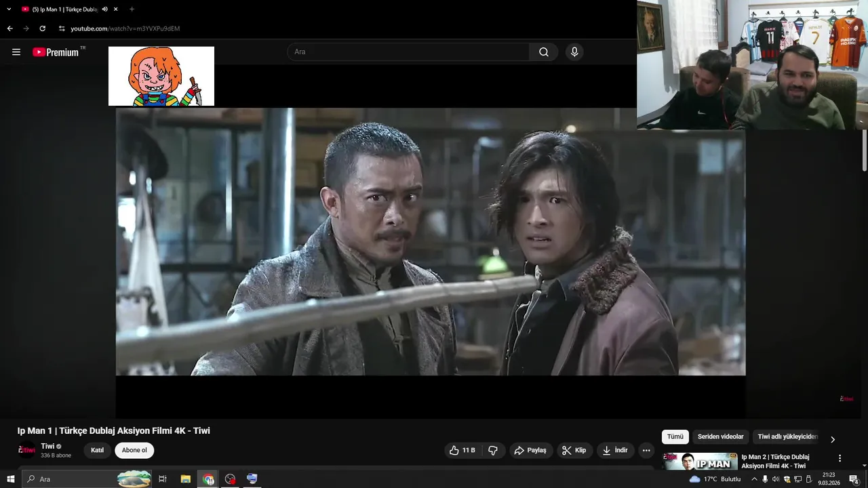868x488 pixels.
Task: Open a new browser tab
Action: (132, 9)
